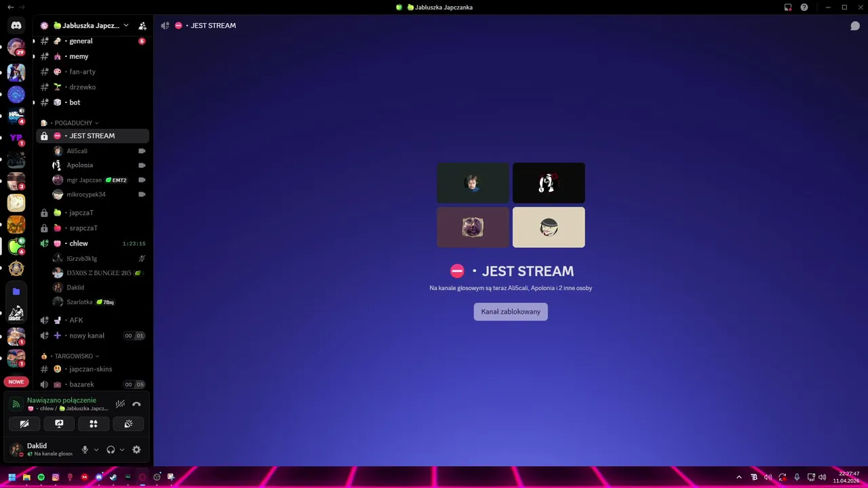Click Ali5cali video tile
This screenshot has height=488, width=868.
473,183
